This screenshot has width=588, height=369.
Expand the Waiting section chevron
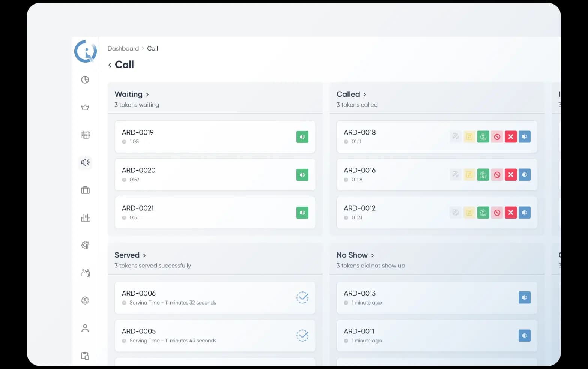coord(147,94)
